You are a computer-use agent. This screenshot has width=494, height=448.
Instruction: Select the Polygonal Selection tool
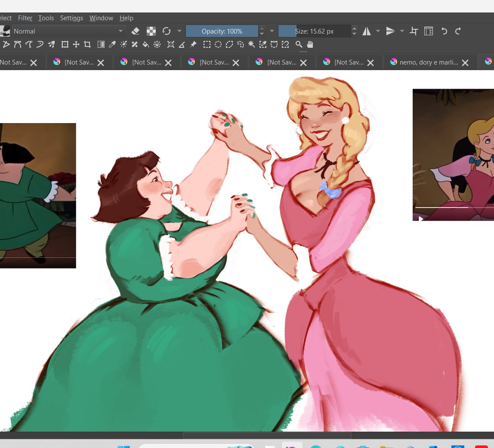click(229, 44)
